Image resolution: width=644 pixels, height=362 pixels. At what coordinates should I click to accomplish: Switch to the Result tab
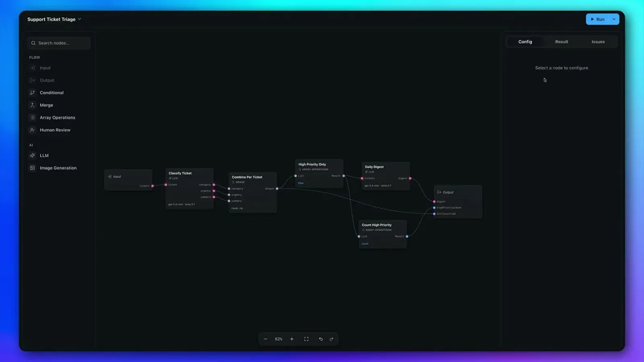point(561,42)
